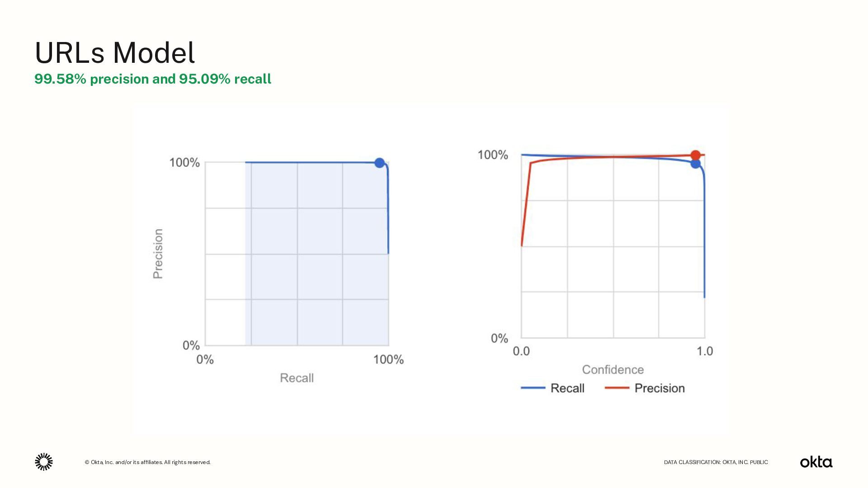Image resolution: width=868 pixels, height=488 pixels.
Task: Click the red Precision marker dot
Action: click(x=695, y=155)
